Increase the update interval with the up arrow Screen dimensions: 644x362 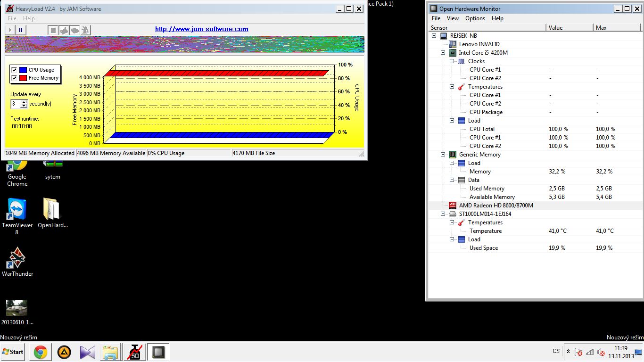click(24, 101)
